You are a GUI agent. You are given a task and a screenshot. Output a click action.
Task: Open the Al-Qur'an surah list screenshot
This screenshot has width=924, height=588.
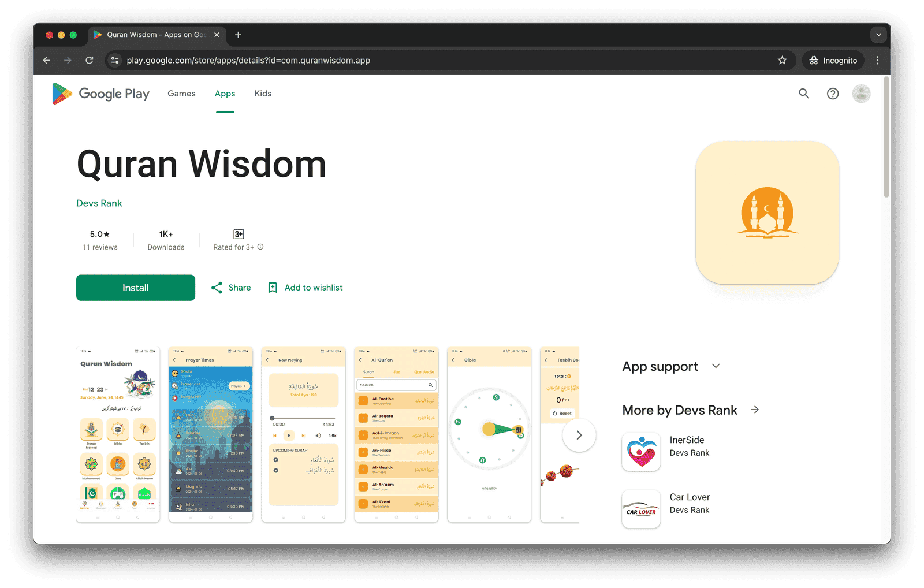tap(396, 434)
